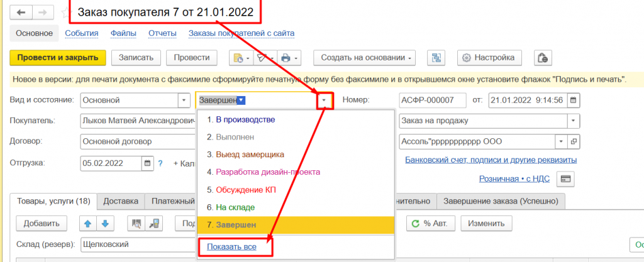The width and height of the screenshot is (644, 262).
Task: Open the 'Файлы' navigation link
Action: tap(123, 33)
